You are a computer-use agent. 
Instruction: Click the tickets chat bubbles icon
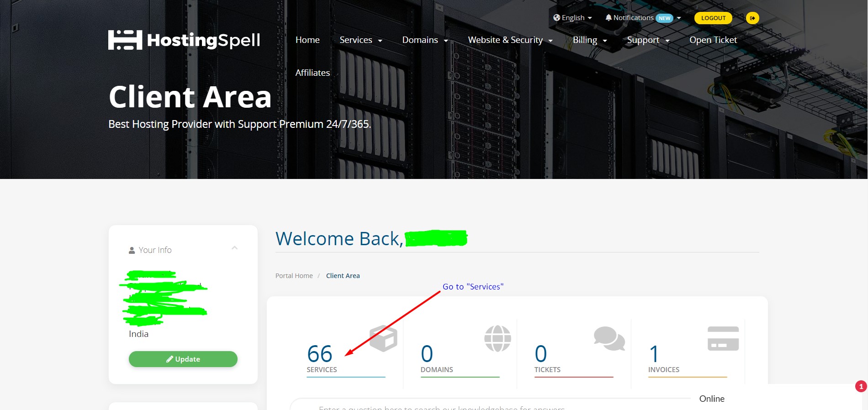click(x=609, y=338)
